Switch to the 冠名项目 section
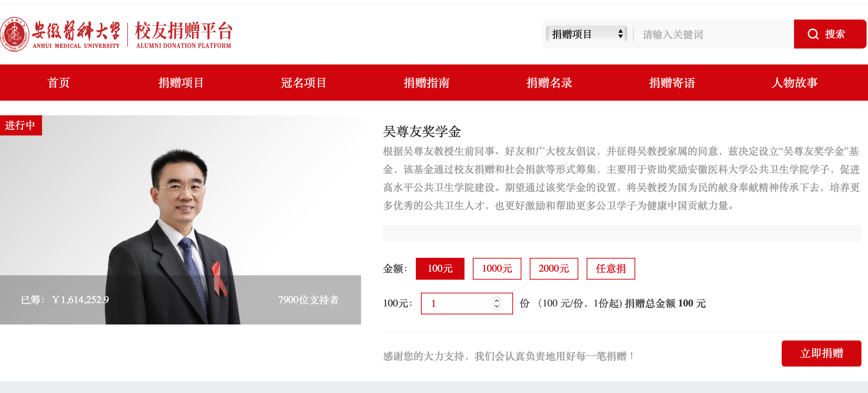This screenshot has height=393, width=868. [x=304, y=83]
